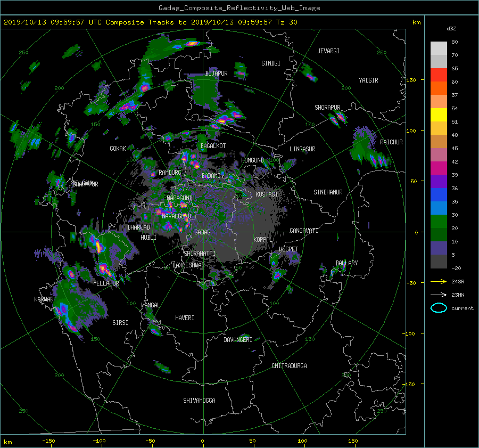This screenshot has width=479, height=448.
Task: Click the dBZ legend heading
Action: pos(451,29)
